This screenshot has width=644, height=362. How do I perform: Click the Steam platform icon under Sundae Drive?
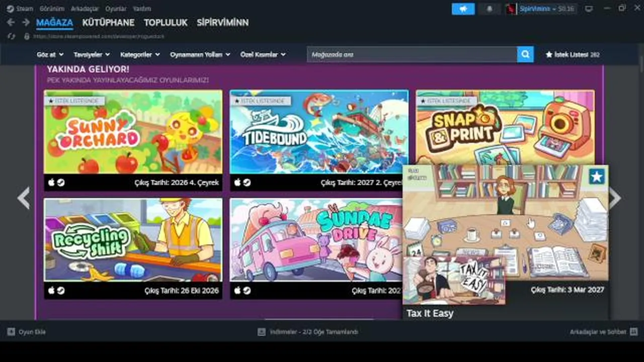point(247,291)
